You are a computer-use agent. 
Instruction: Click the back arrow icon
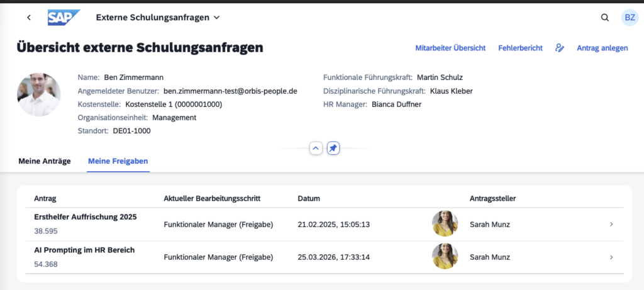tap(29, 18)
